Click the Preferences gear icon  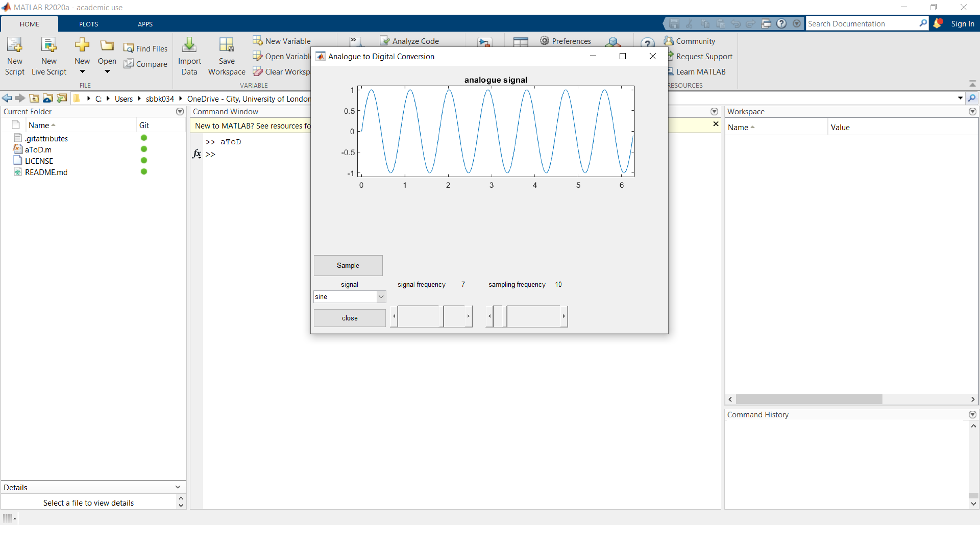[544, 41]
